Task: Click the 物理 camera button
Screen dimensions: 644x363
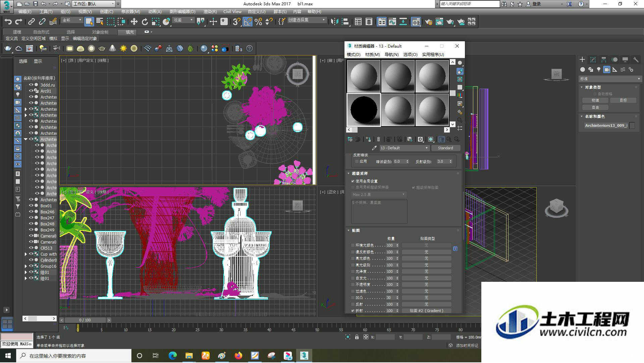Action: [595, 100]
